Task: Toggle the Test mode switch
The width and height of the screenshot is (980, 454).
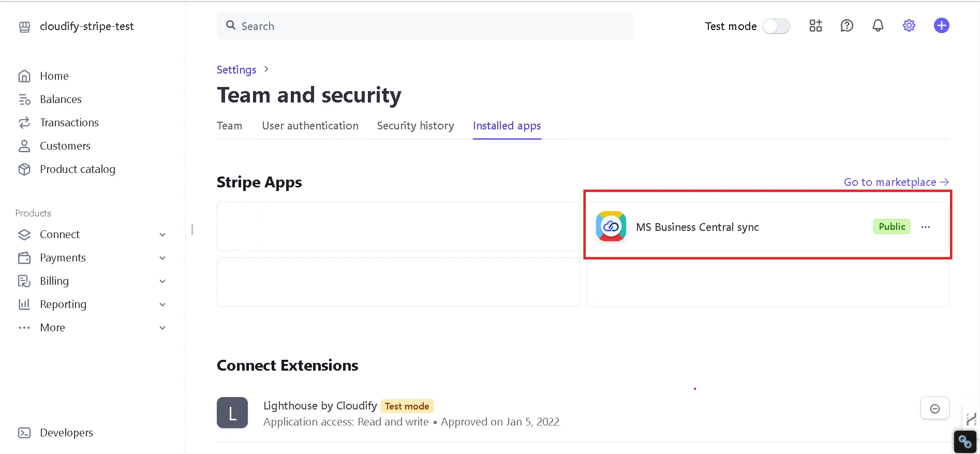Action: point(776,26)
